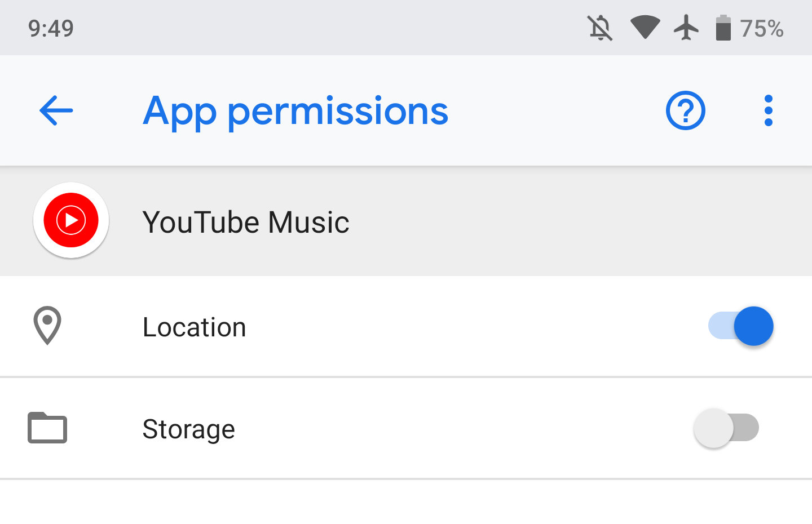Open the help question mark icon

[685, 110]
